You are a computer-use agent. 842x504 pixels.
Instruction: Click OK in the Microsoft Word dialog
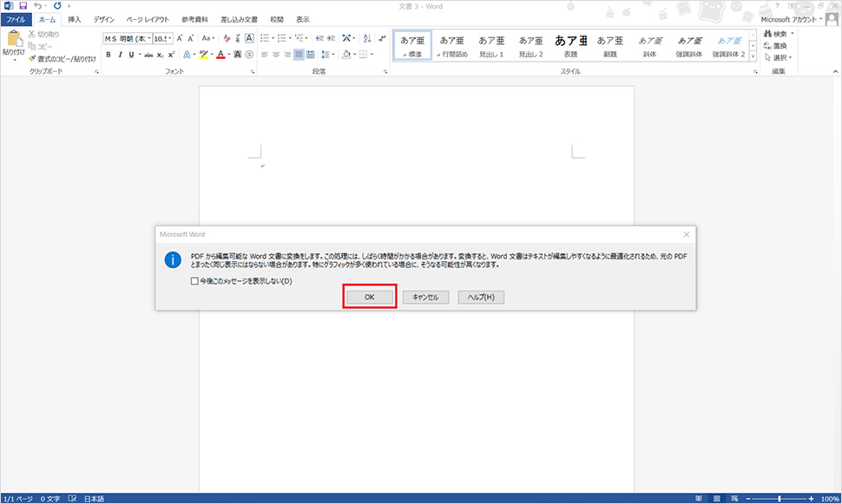pyautogui.click(x=370, y=298)
